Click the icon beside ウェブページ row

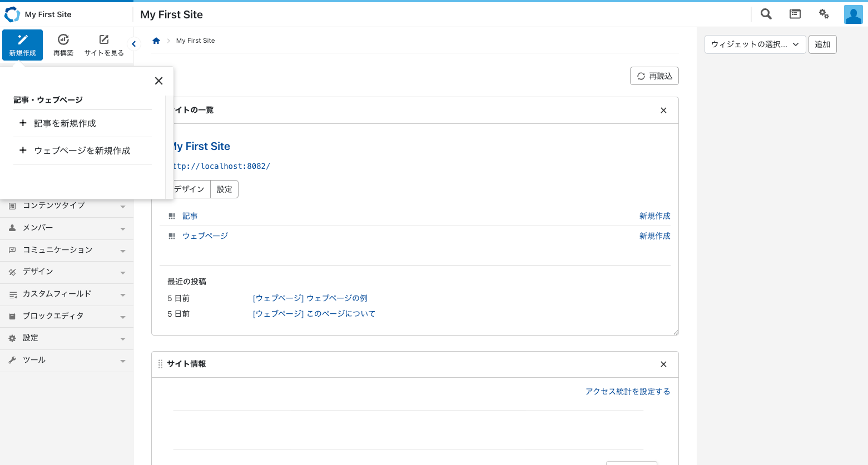(x=172, y=236)
